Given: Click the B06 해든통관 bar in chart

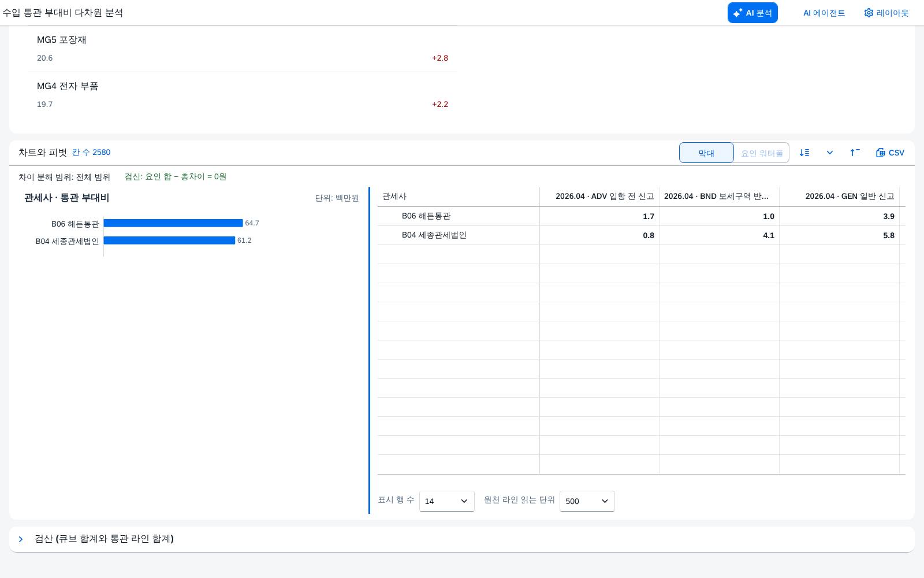Looking at the screenshot, I should (173, 223).
